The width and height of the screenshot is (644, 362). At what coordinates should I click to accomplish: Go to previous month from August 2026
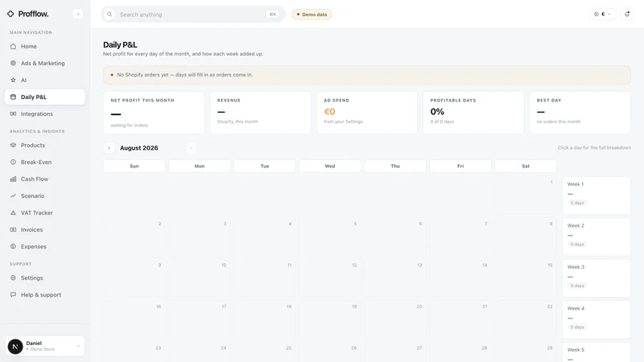tap(109, 148)
